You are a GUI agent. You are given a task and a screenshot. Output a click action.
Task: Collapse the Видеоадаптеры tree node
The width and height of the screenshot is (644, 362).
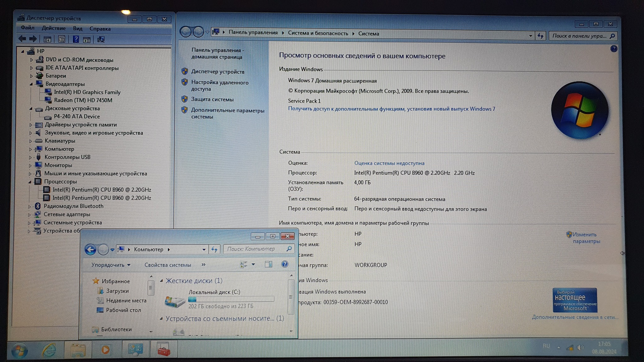(31, 84)
